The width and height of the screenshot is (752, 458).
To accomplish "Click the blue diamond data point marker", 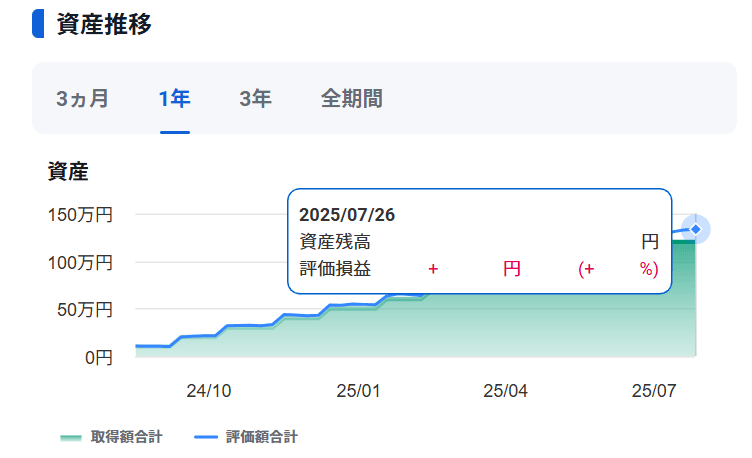I will click(x=695, y=230).
